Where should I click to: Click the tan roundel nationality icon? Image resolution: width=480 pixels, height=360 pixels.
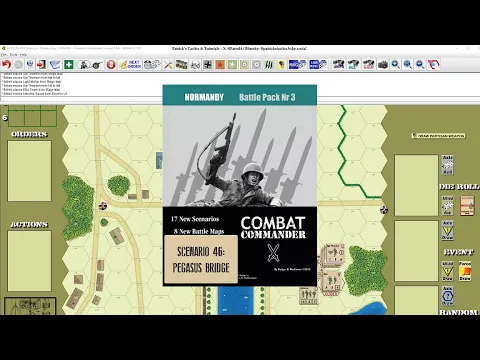(x=244, y=64)
